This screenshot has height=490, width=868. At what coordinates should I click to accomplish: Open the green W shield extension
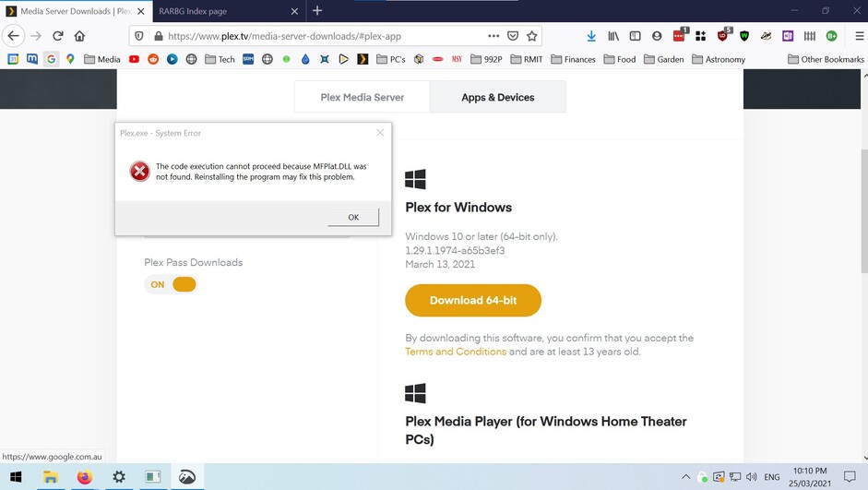coord(744,36)
